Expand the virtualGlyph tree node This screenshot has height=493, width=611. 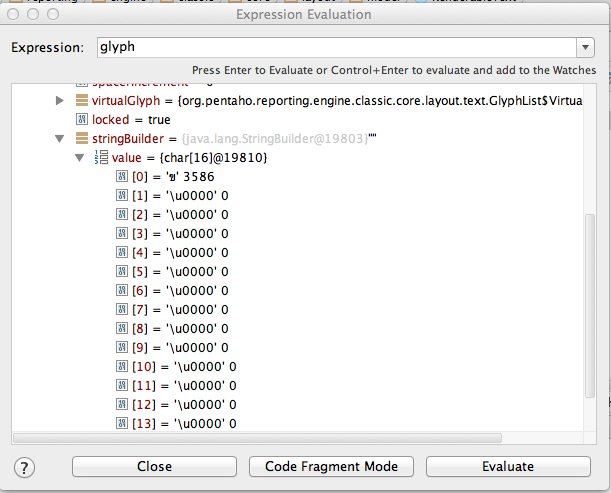[60, 101]
